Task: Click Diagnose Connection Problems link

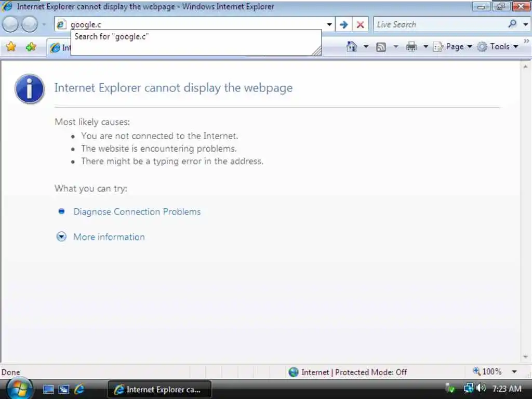Action: tap(137, 212)
